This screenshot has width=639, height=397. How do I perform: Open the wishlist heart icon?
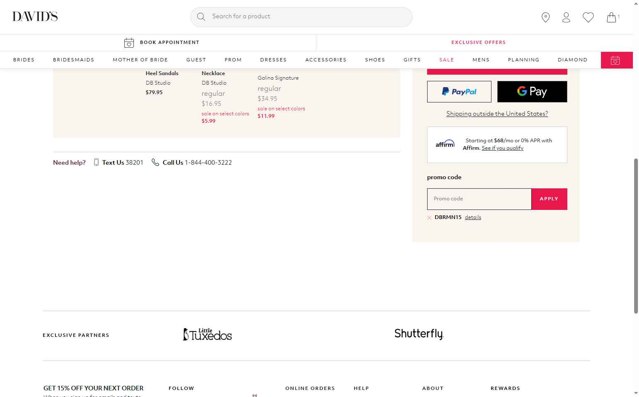click(x=588, y=17)
